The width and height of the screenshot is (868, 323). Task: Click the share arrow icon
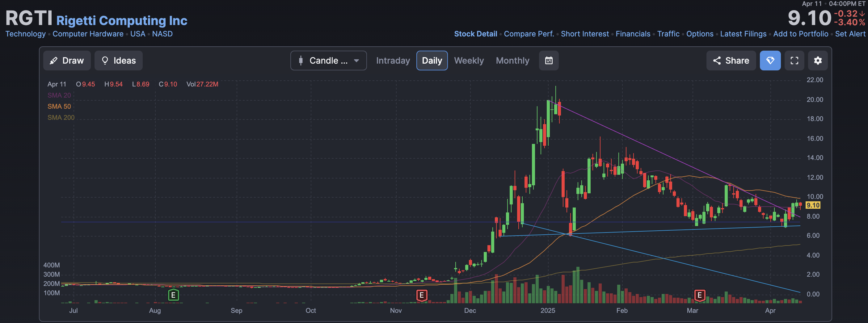pos(717,61)
